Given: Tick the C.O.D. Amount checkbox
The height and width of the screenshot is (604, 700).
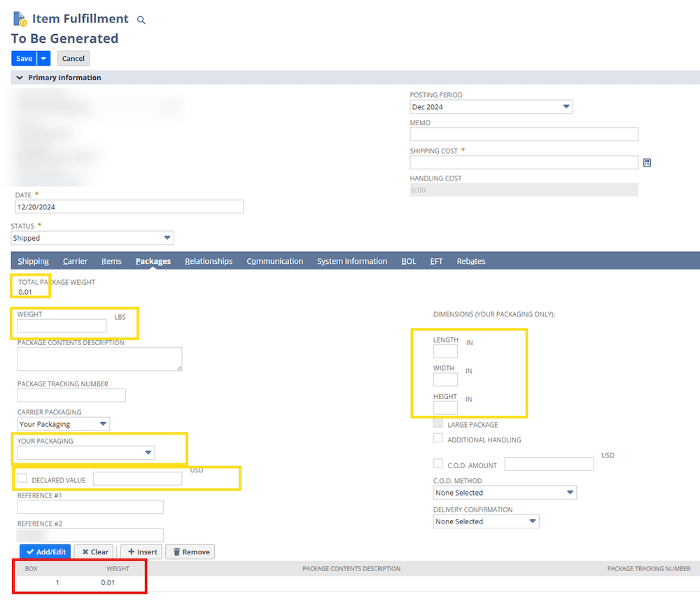Looking at the screenshot, I should click(x=438, y=464).
